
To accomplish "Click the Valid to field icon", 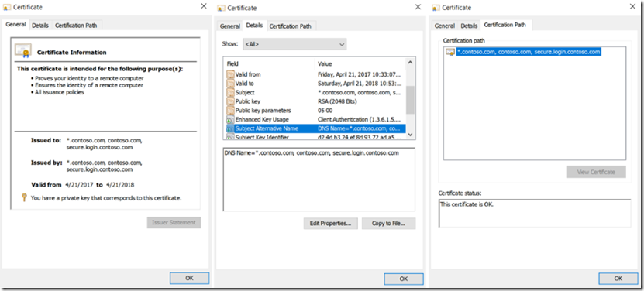I will click(x=230, y=84).
